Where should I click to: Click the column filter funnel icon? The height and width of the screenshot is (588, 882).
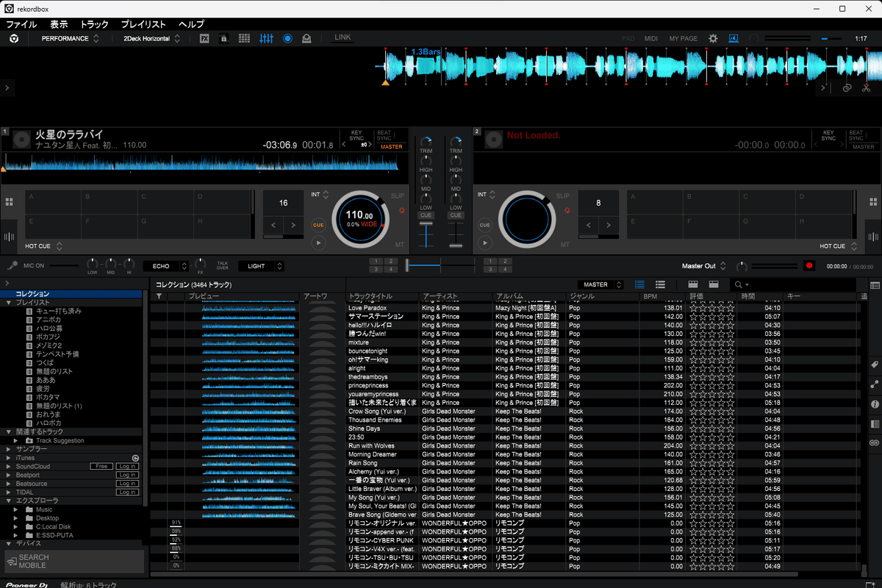coord(159,296)
